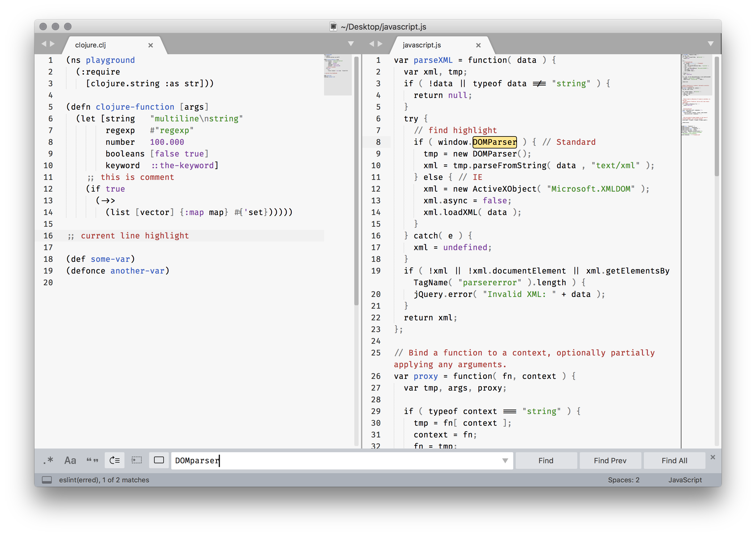Image resolution: width=756 pixels, height=536 pixels.
Task: Select the clojure.clj tab
Action: coord(90,45)
